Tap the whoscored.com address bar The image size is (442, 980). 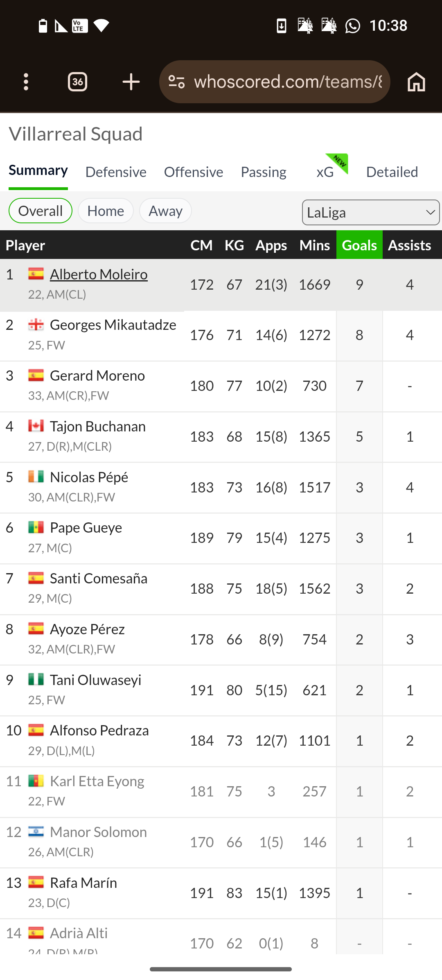(x=287, y=82)
